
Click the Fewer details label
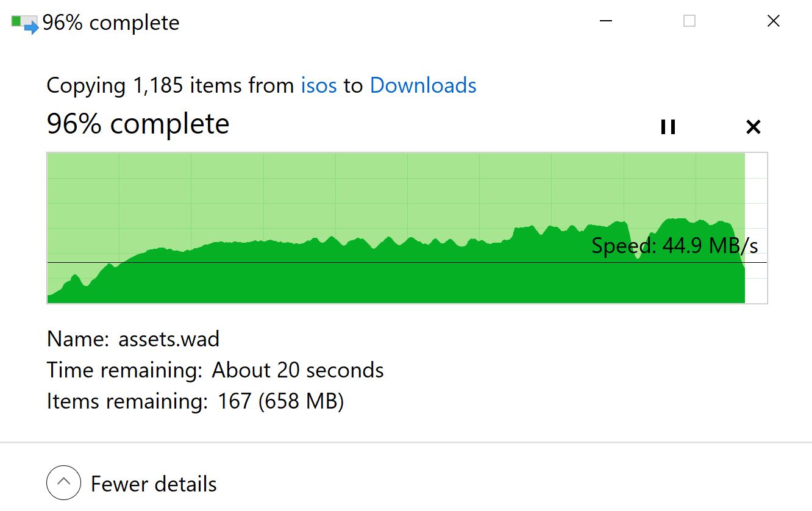tap(154, 484)
